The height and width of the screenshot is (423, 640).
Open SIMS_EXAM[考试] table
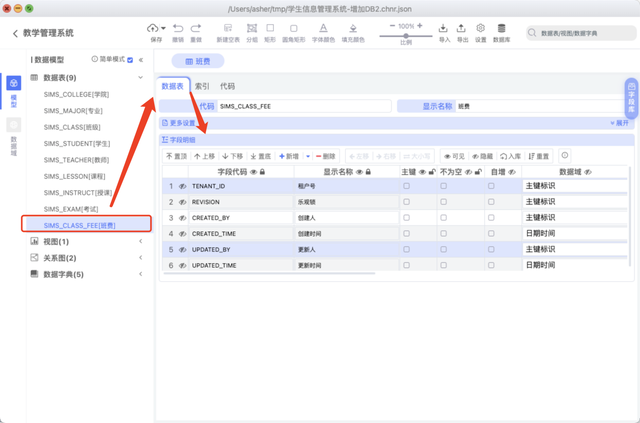click(x=71, y=209)
